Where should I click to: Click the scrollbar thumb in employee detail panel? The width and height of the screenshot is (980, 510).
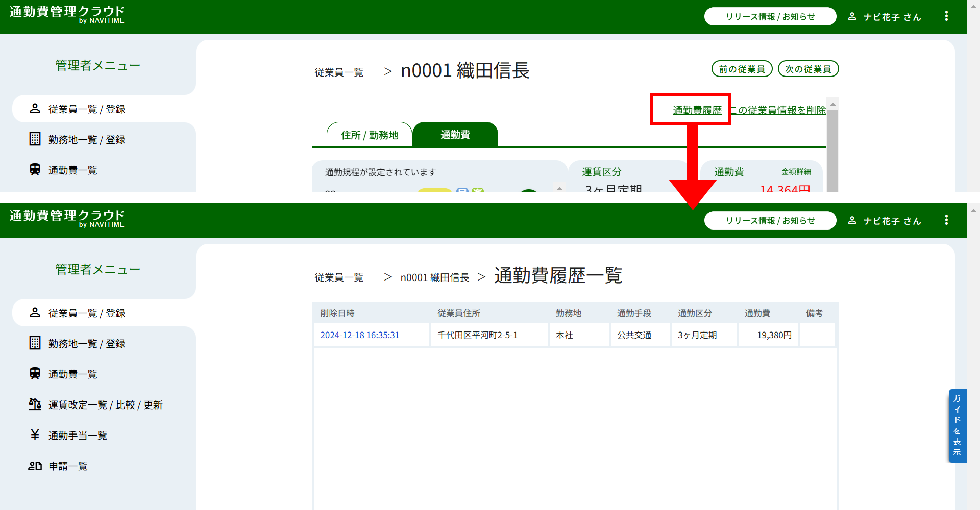832,151
